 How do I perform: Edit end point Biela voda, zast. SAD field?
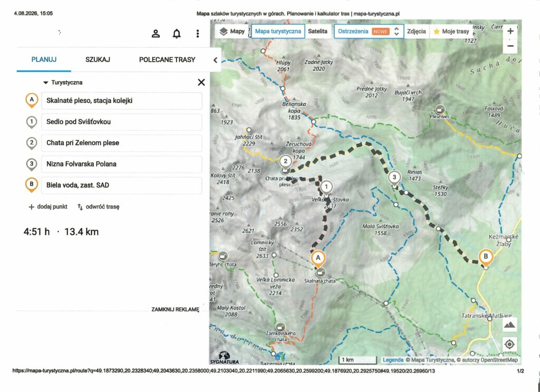pyautogui.click(x=122, y=185)
